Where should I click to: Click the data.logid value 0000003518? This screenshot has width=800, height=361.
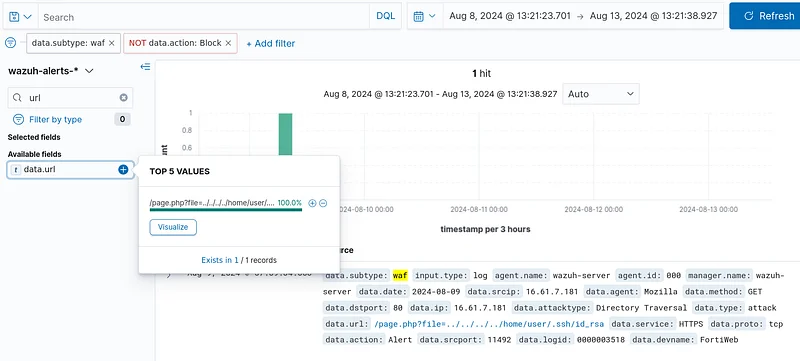pyautogui.click(x=601, y=340)
